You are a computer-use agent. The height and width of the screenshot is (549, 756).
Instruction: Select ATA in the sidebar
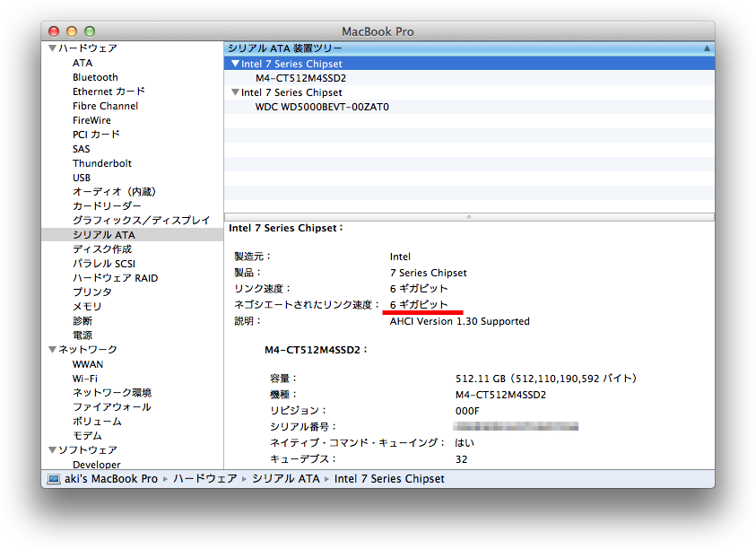pyautogui.click(x=83, y=63)
